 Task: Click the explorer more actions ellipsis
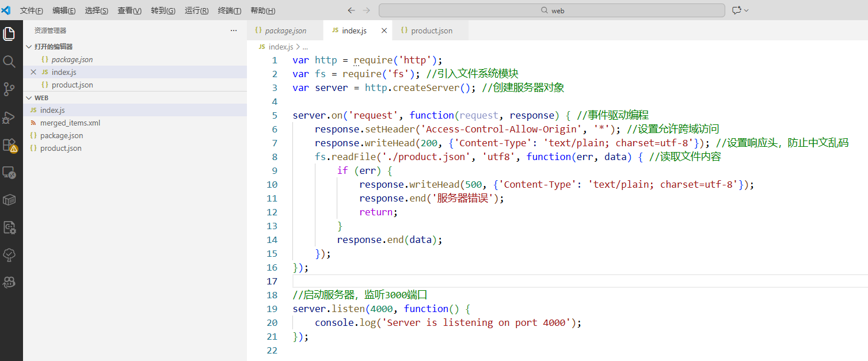click(x=233, y=31)
